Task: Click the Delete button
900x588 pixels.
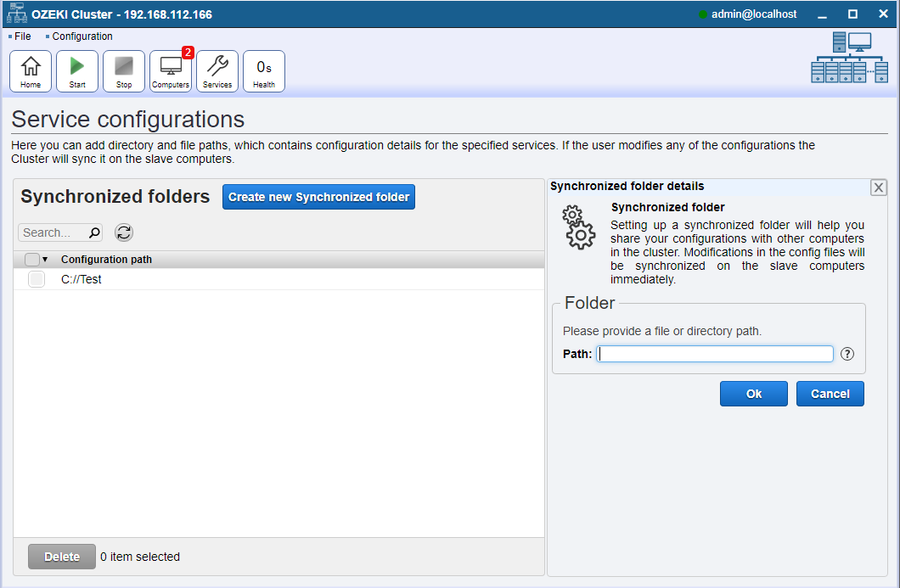Action: (62, 557)
